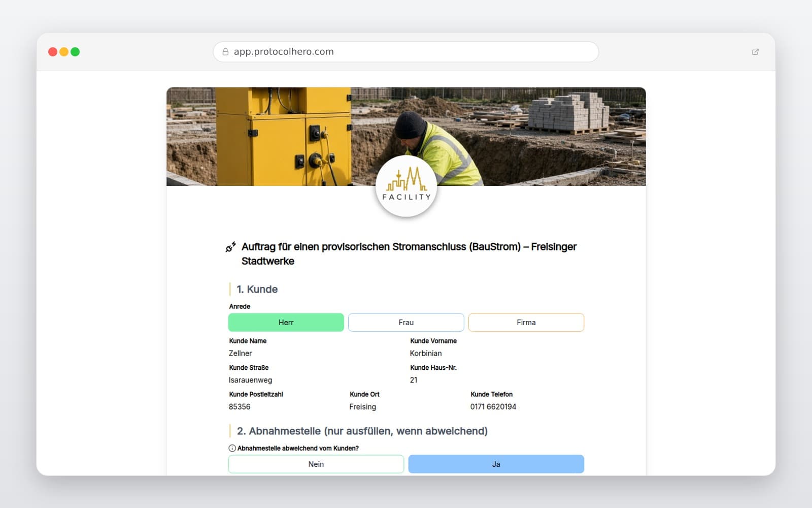Viewport: 812px width, 508px height.
Task: Click the Facility logo badge
Action: click(x=406, y=186)
